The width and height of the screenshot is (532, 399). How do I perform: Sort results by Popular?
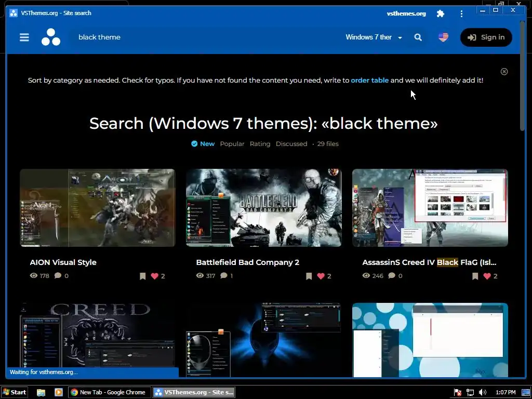coord(232,144)
